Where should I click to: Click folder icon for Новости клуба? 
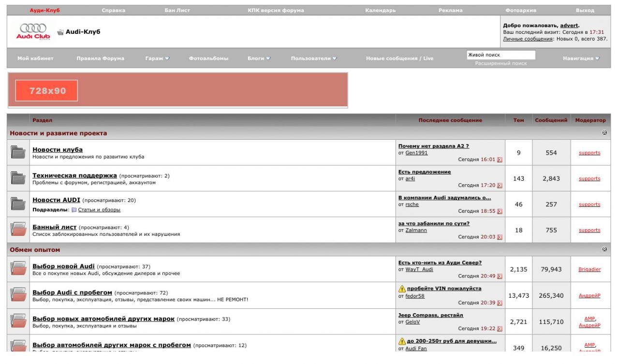tap(18, 153)
